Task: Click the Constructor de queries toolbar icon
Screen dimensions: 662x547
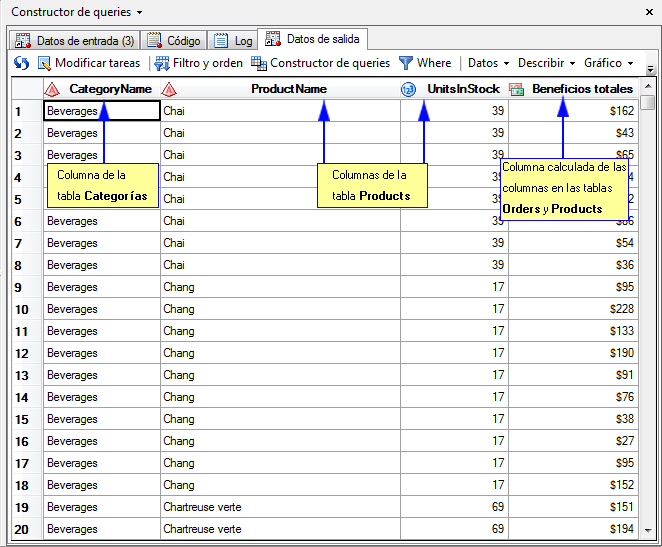Action: point(259,63)
